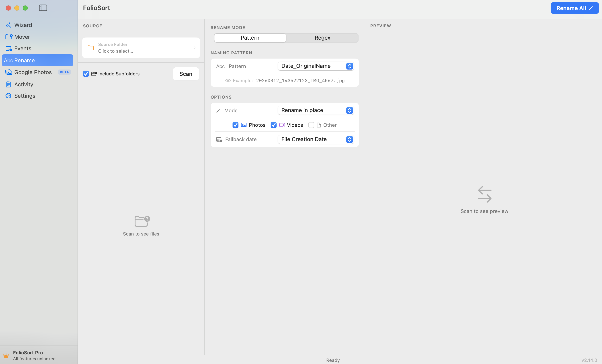This screenshot has height=364, width=602.
Task: Click the Settings sidebar label
Action: pos(25,96)
